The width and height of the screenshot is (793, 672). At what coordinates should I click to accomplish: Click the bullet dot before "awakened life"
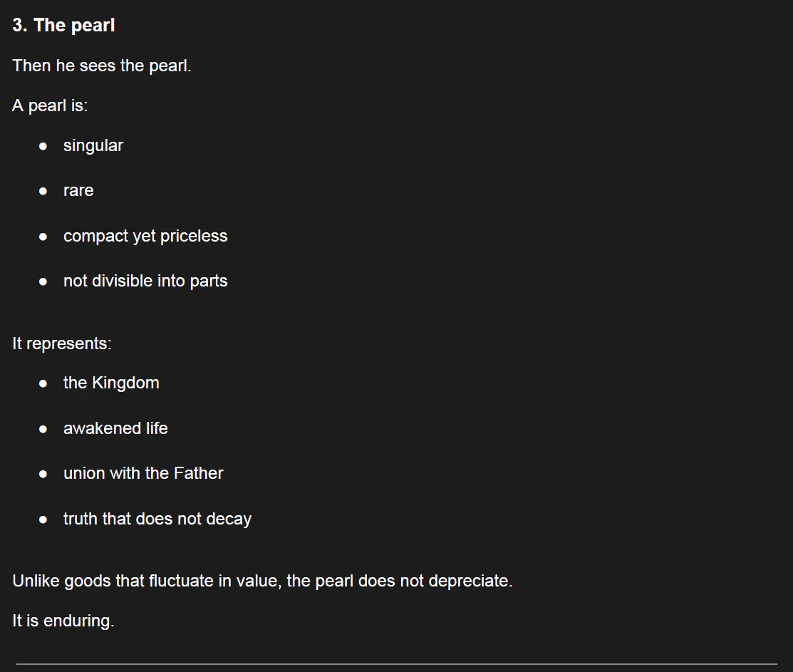43,429
